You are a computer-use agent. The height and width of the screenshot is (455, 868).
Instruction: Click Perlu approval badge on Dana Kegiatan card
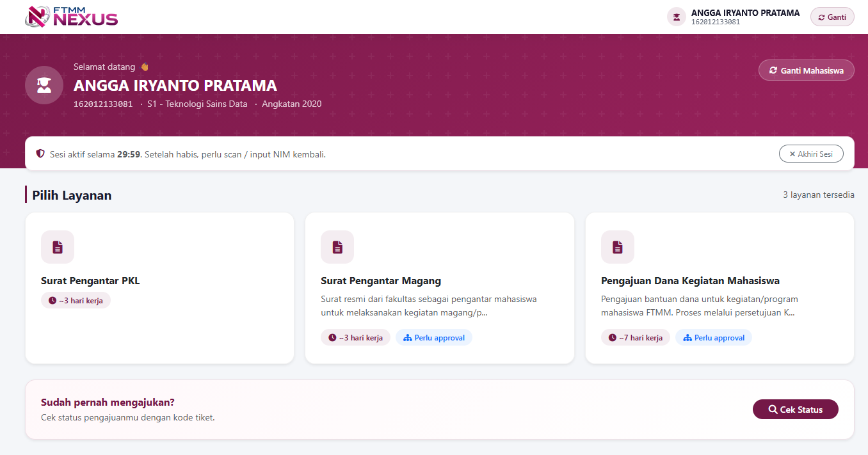[714, 337]
